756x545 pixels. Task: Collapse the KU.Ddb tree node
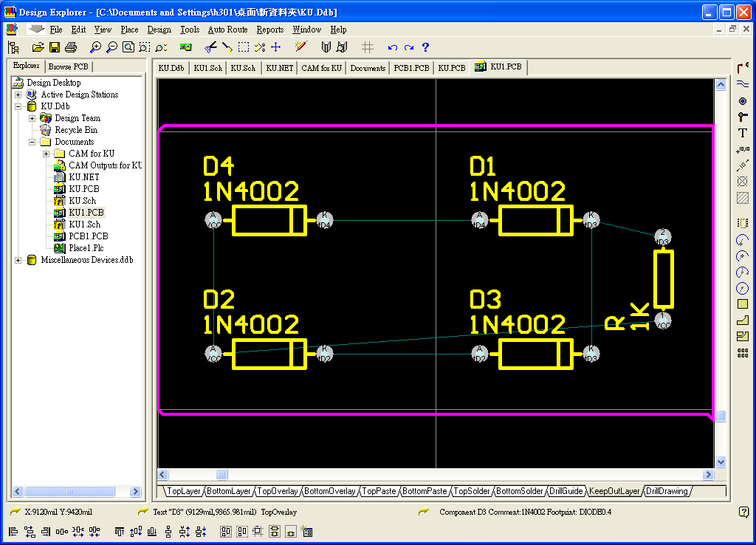[18, 106]
